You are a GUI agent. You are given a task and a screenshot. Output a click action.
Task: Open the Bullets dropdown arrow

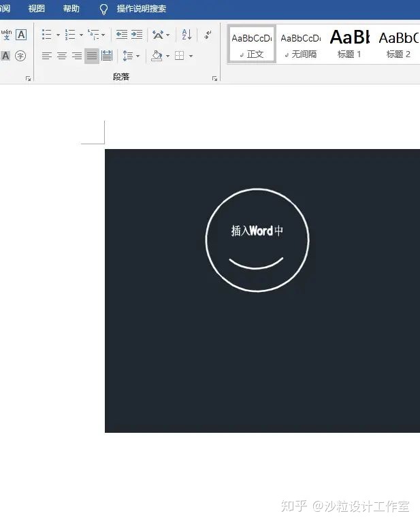click(x=58, y=35)
